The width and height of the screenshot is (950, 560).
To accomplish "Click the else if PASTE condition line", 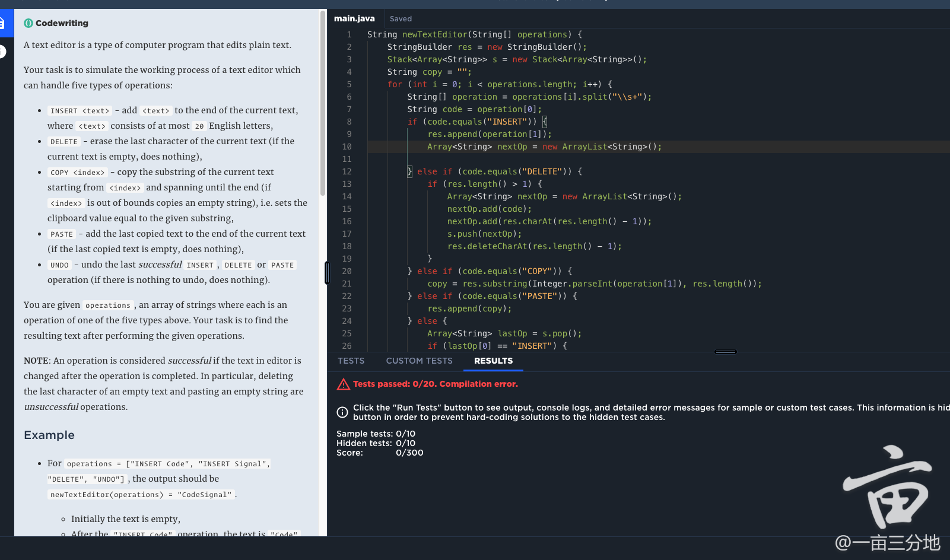I will [492, 296].
